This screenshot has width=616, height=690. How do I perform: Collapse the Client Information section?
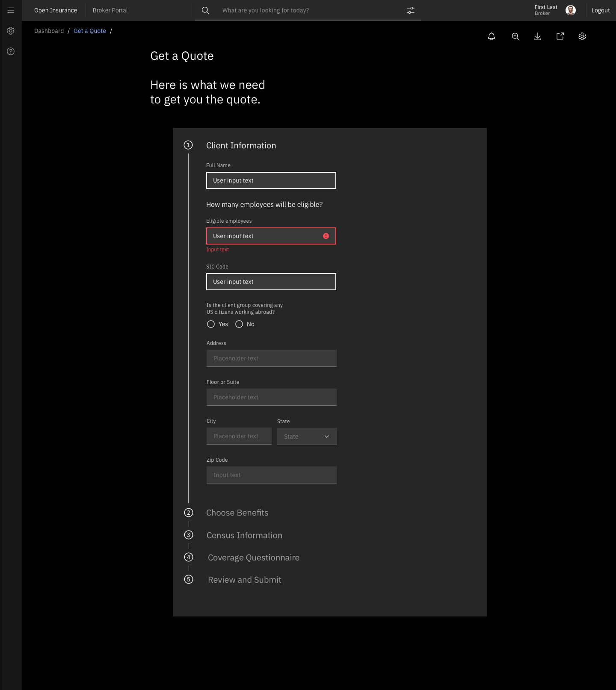pyautogui.click(x=241, y=145)
